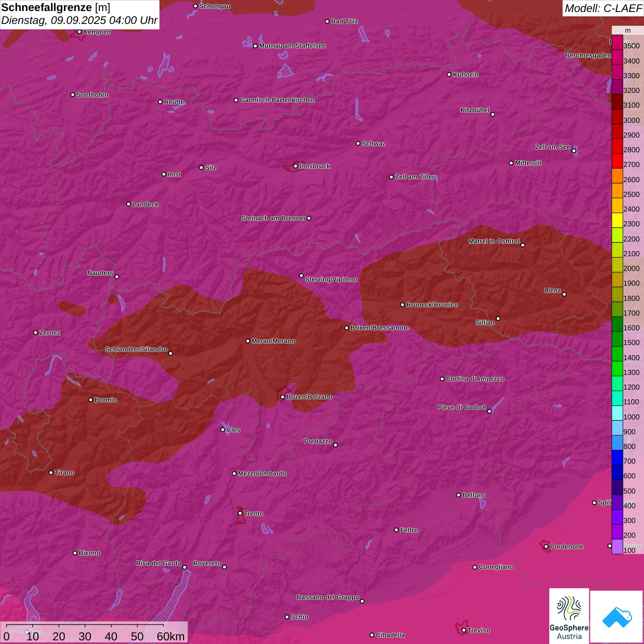
Task: Click the Bassano del Grappa label
Action: point(328,597)
